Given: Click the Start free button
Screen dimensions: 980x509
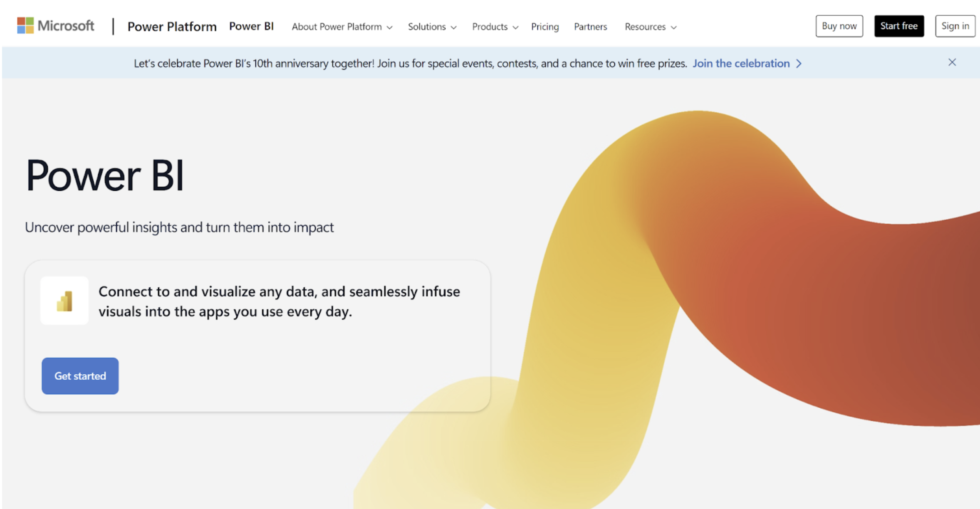Looking at the screenshot, I should [x=899, y=26].
